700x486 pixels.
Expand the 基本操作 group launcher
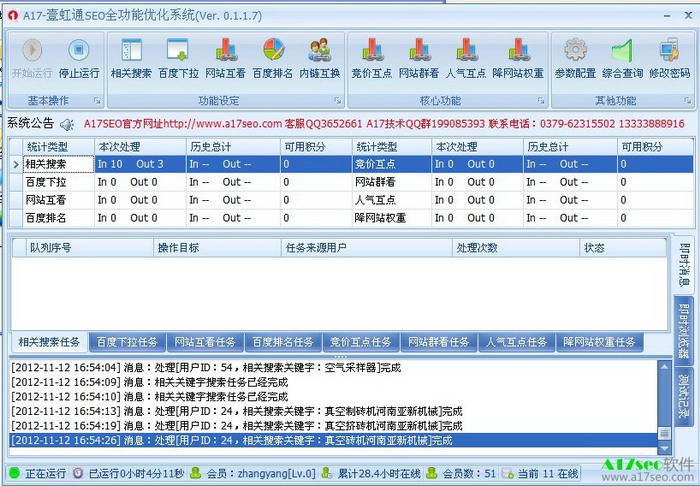pos(97,101)
